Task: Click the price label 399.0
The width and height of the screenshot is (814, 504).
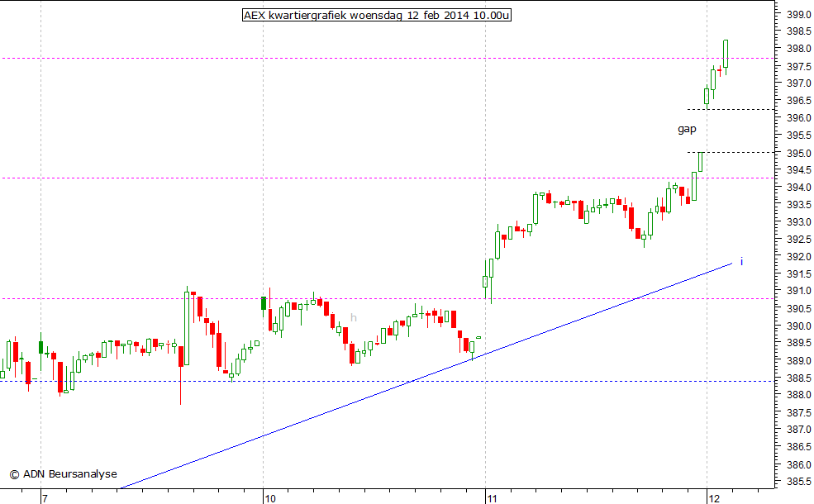Action: pyautogui.click(x=799, y=15)
